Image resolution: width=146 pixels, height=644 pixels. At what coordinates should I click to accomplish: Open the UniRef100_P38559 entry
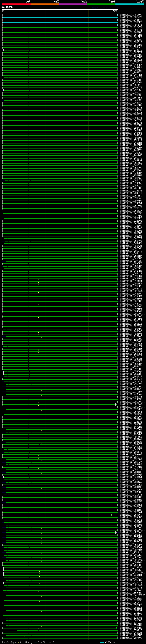pos(131,226)
